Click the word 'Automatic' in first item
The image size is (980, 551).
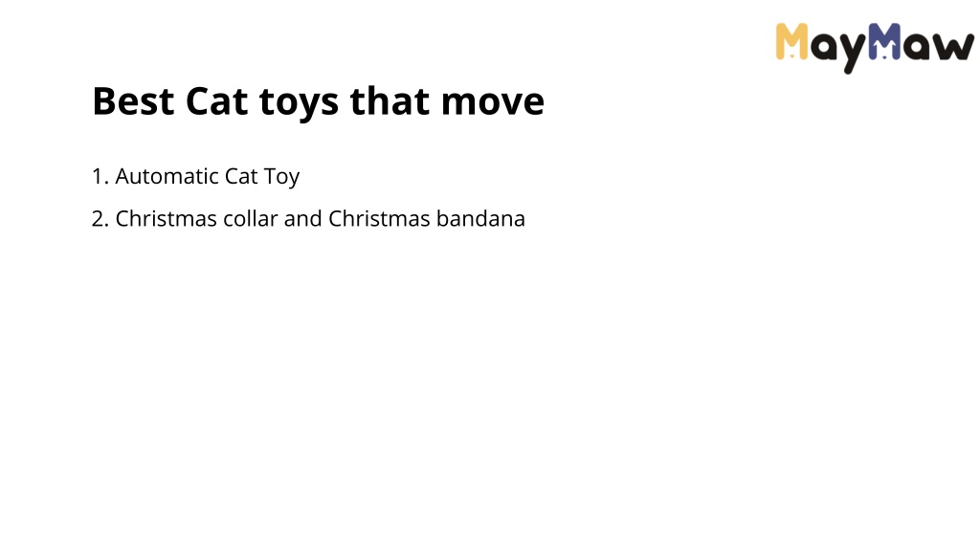(x=167, y=176)
